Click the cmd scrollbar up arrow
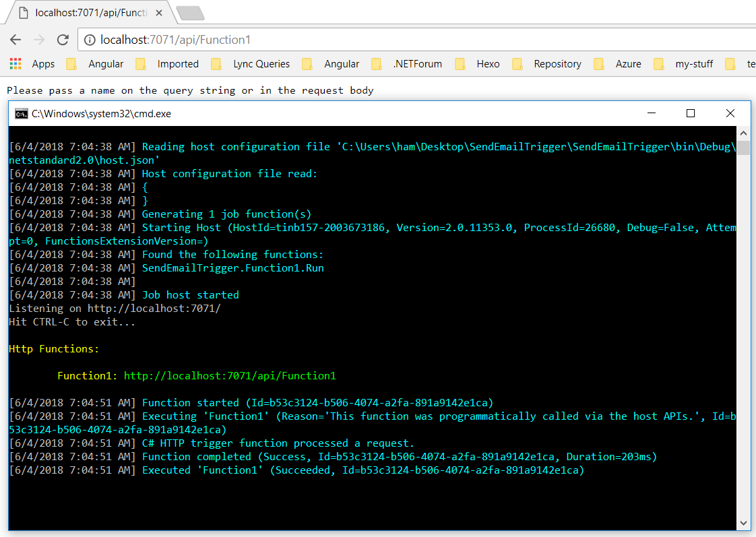Screen dimensions: 756x537 point(743,133)
